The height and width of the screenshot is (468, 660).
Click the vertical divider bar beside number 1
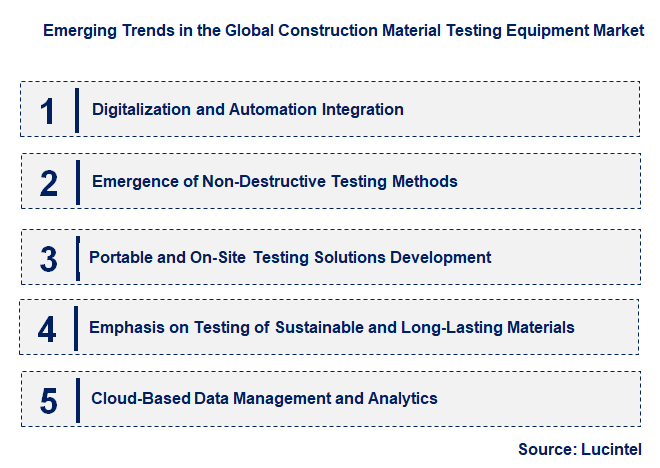coord(77,110)
